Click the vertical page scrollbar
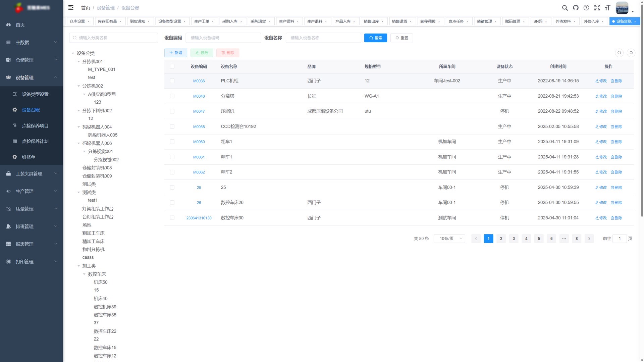 pyautogui.click(x=642, y=111)
